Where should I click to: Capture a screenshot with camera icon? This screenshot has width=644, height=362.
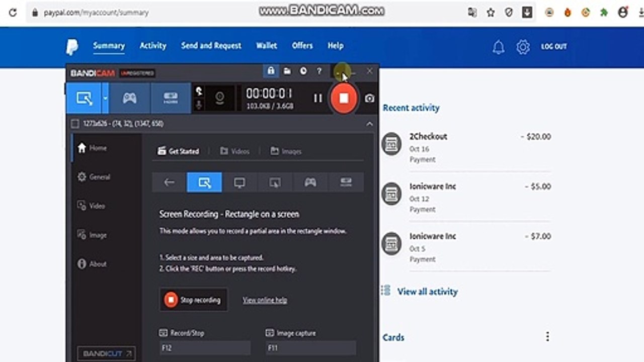[370, 99]
